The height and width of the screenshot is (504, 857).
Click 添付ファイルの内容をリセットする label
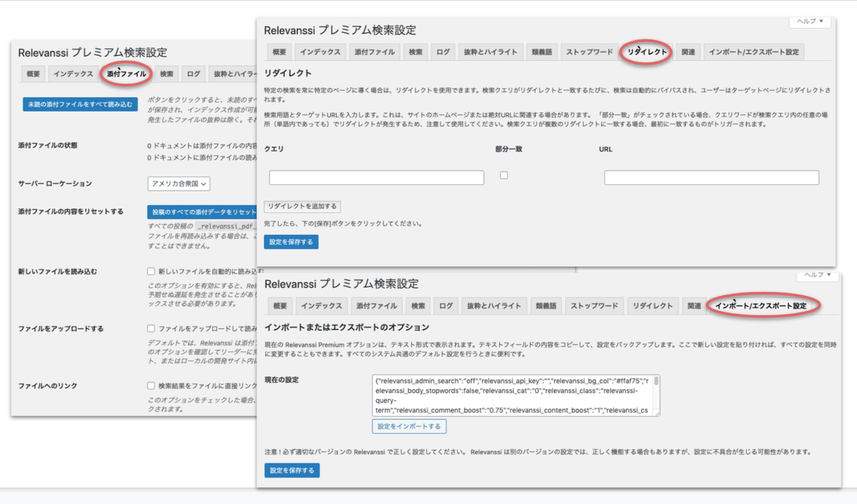[71, 212]
